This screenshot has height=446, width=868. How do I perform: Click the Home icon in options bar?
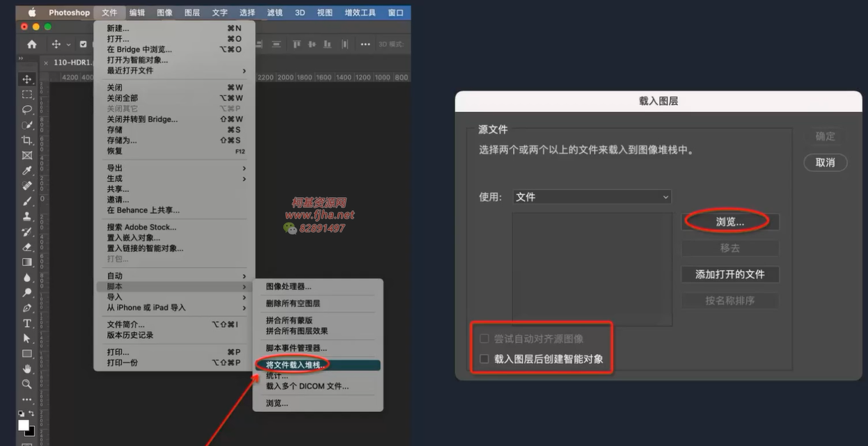click(32, 45)
